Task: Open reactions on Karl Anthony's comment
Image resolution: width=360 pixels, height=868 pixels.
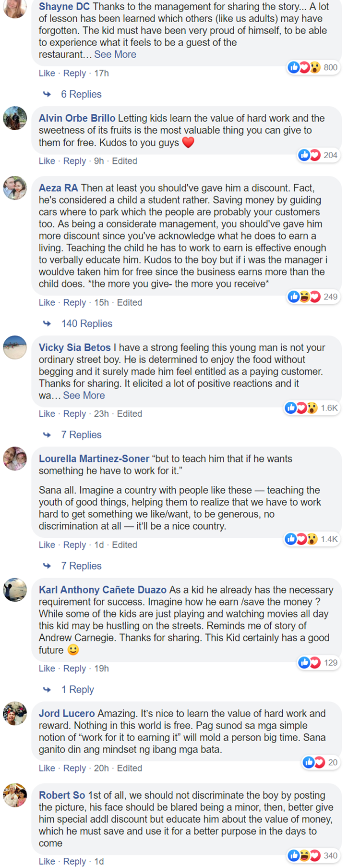Action: click(x=318, y=663)
